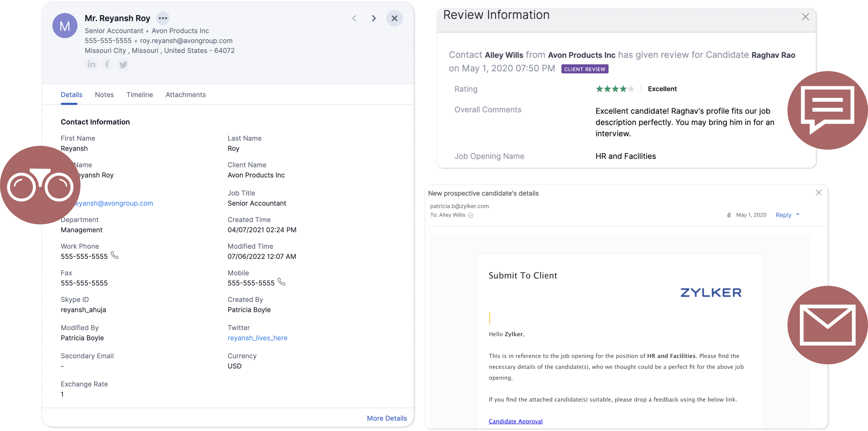868x431 pixels.
Task: Go to the next contact arrow
Action: tap(374, 18)
